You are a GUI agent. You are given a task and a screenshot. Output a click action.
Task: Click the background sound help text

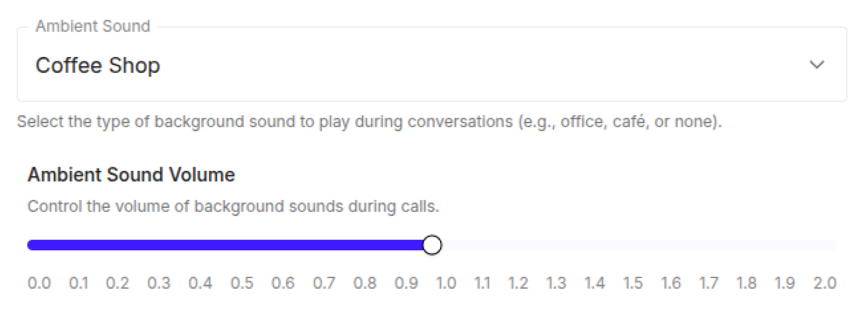click(370, 122)
